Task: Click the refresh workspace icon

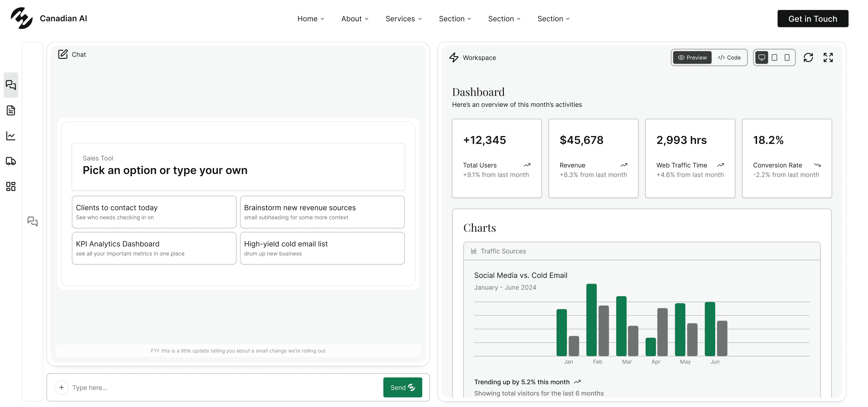Action: (808, 58)
